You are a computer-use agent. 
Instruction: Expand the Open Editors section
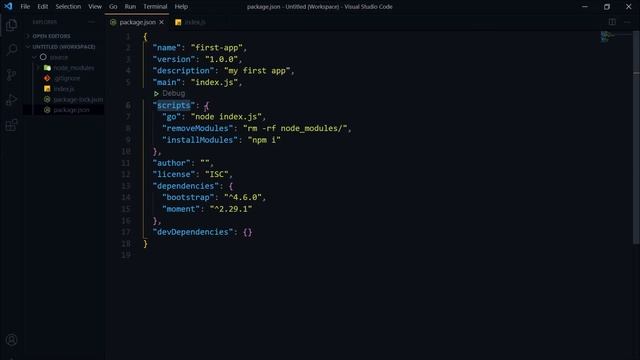click(x=28, y=36)
